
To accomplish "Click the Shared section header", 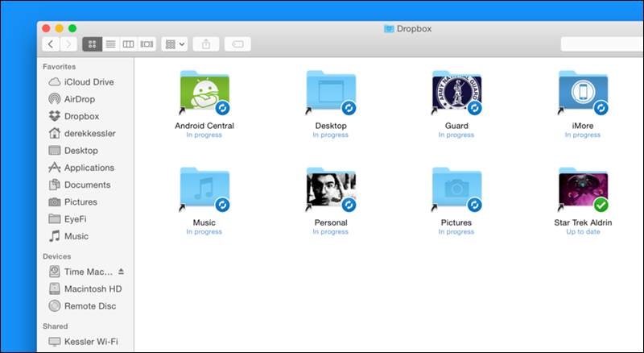I will click(x=55, y=326).
